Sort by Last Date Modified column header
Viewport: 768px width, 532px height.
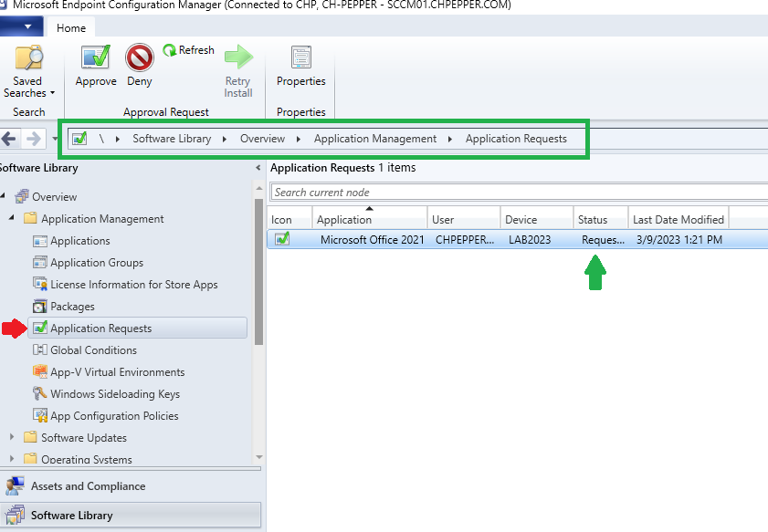(679, 218)
